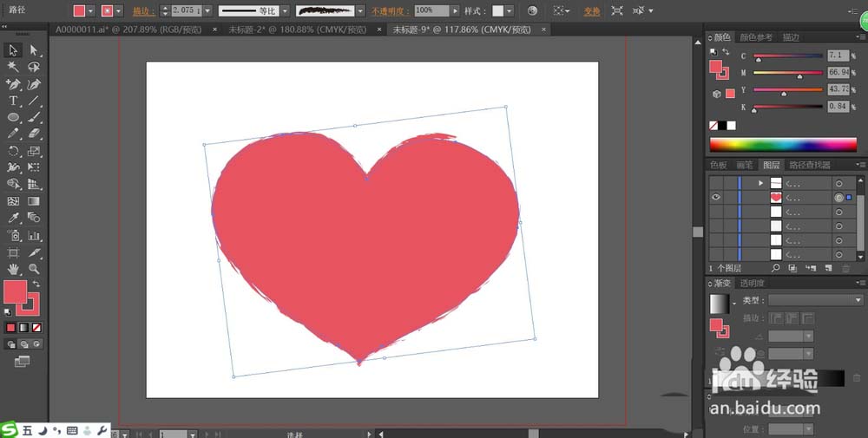Open the stroke weight dropdown
Image resolution: width=868 pixels, height=438 pixels.
207,10
